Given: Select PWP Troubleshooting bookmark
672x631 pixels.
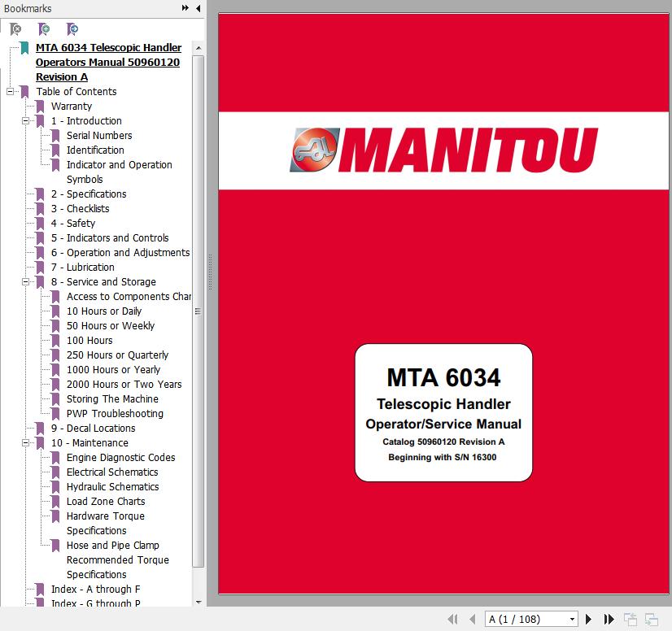Looking at the screenshot, I should tap(115, 413).
